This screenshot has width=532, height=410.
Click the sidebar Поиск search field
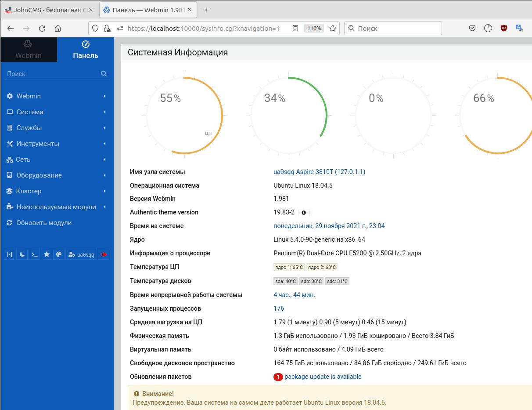tap(53, 74)
